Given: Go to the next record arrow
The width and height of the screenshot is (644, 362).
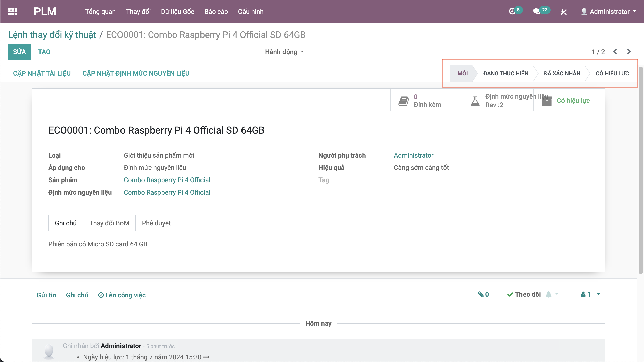Looking at the screenshot, I should coord(629,52).
